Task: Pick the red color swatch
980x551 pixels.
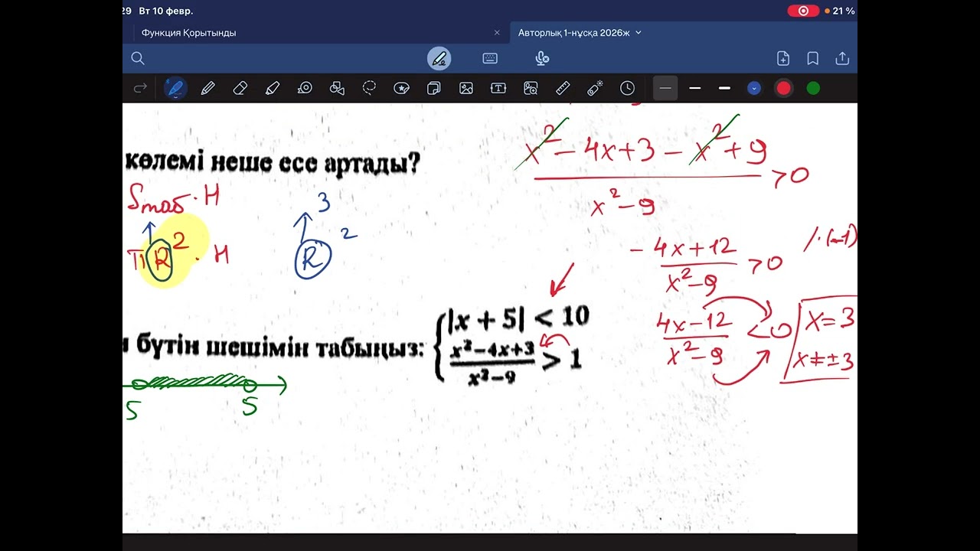Action: [783, 88]
